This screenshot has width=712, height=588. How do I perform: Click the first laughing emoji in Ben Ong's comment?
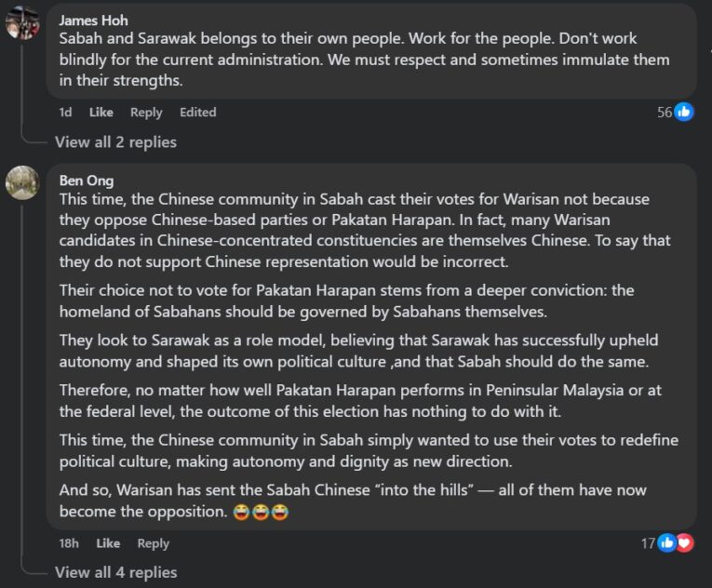pos(241,512)
